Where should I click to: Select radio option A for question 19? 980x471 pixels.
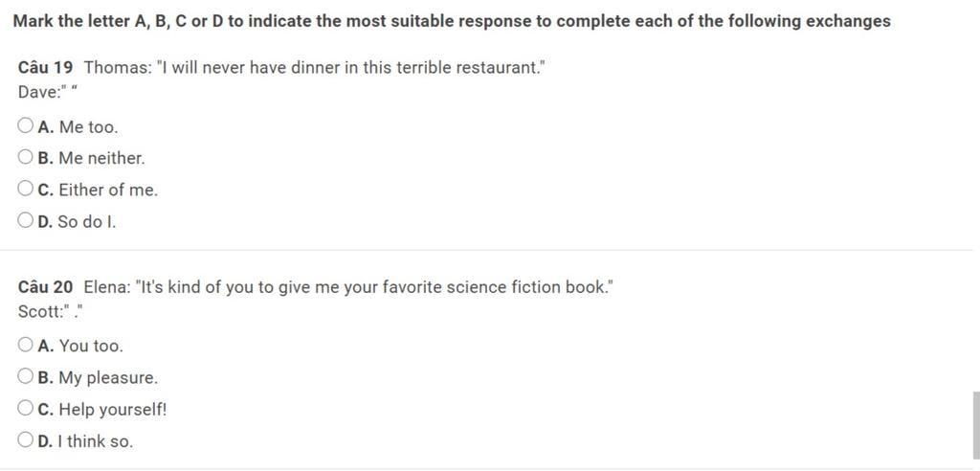(25, 125)
